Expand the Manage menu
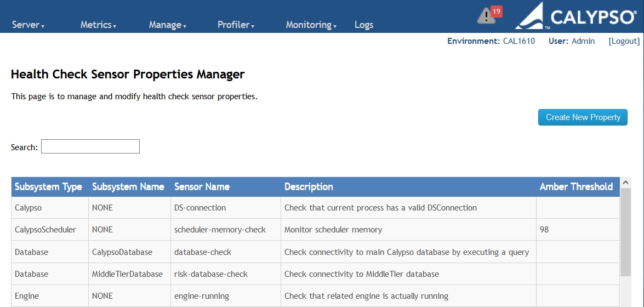The width and height of the screenshot is (644, 307). [x=168, y=25]
